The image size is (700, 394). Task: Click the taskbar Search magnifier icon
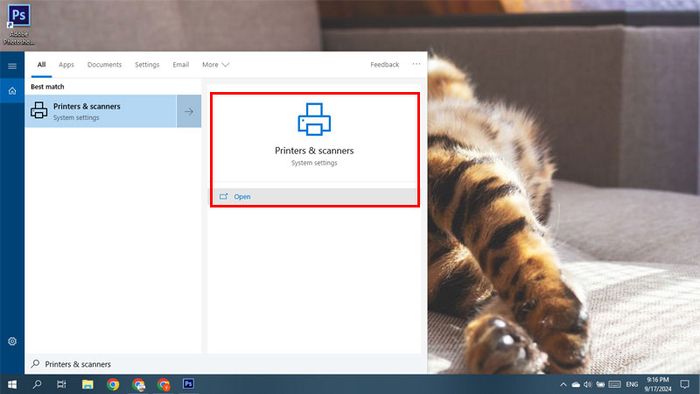tap(37, 384)
